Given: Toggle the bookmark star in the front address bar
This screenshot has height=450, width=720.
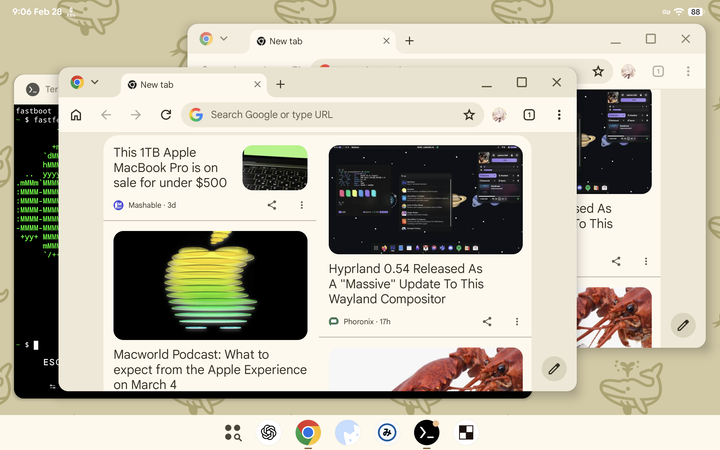Looking at the screenshot, I should 469,115.
